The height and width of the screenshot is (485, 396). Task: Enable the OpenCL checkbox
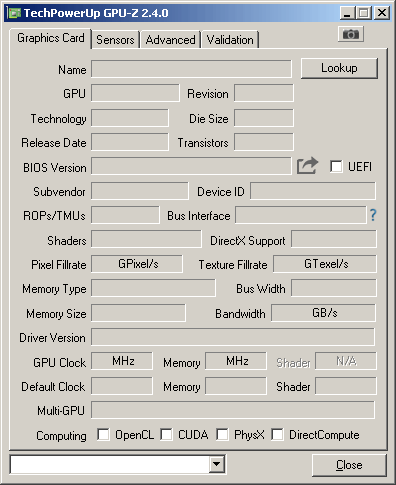click(103, 435)
